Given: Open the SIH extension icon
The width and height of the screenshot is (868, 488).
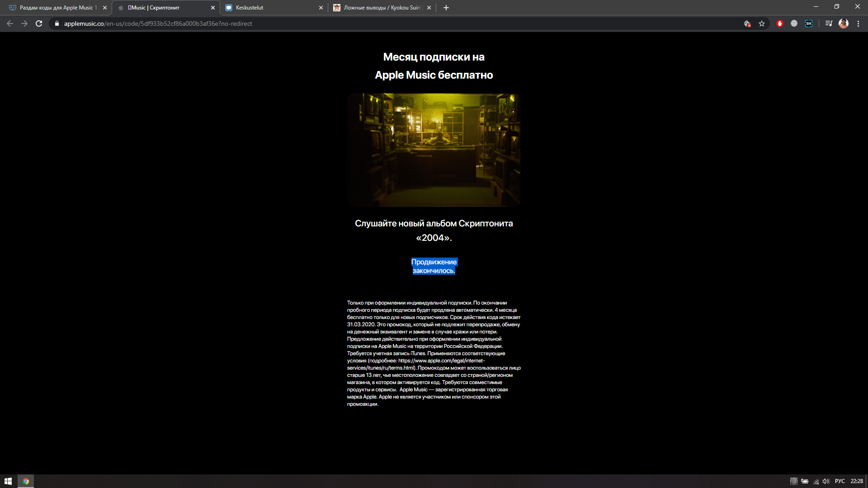Looking at the screenshot, I should [809, 23].
